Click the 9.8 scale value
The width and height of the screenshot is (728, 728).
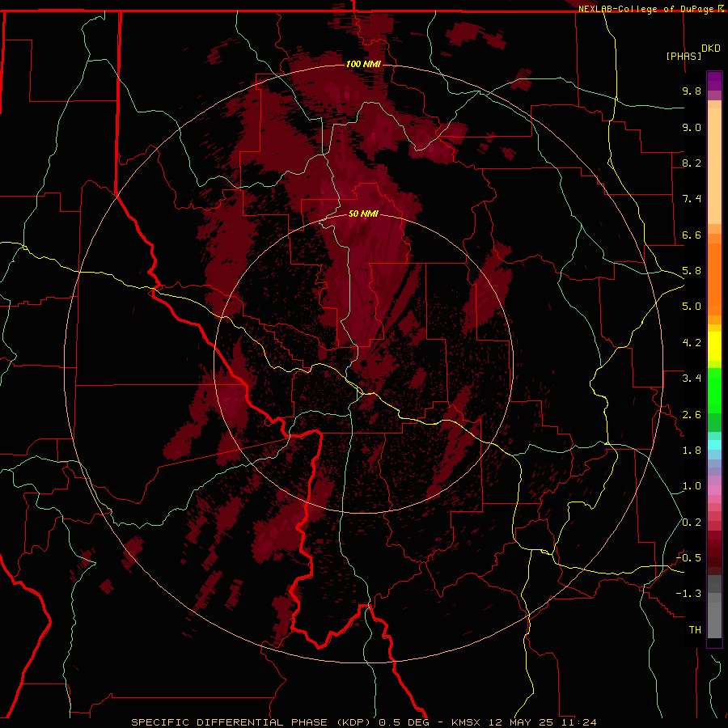pyautogui.click(x=692, y=91)
